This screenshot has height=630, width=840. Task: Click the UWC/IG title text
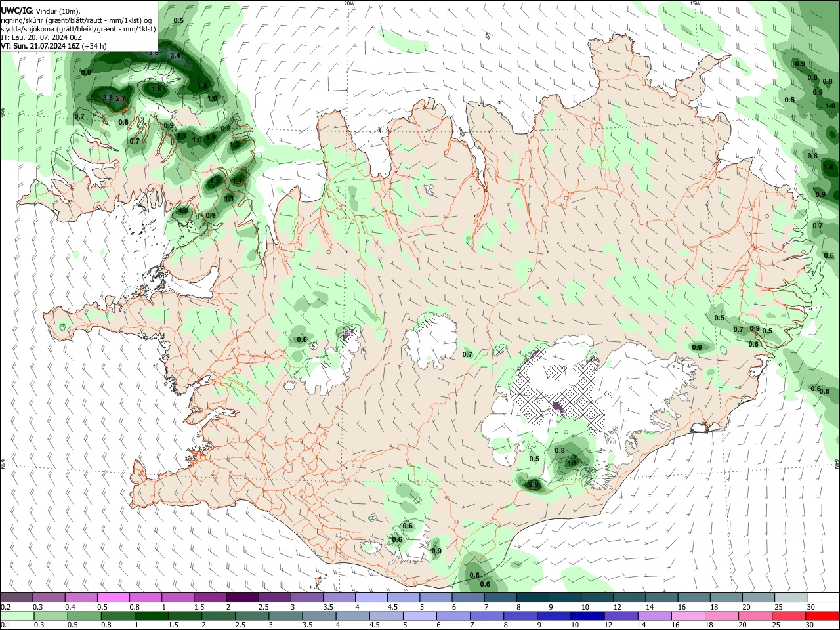click(16, 10)
